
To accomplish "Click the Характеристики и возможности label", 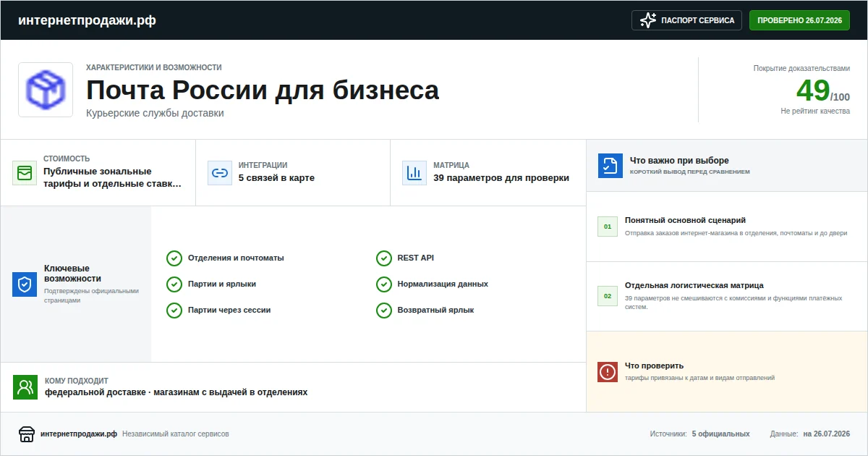I will [x=154, y=67].
